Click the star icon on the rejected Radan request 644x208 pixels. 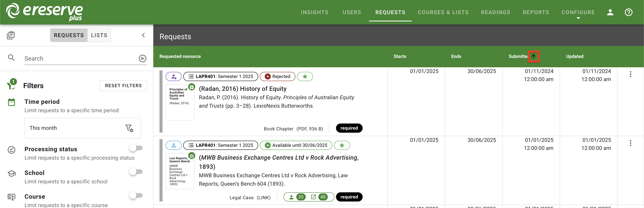(x=305, y=76)
